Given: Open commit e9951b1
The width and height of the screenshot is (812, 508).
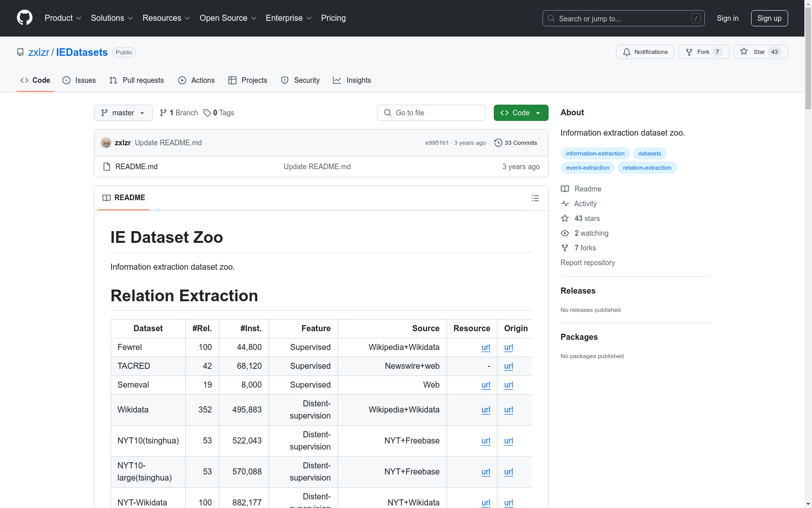Looking at the screenshot, I should click(x=437, y=143).
